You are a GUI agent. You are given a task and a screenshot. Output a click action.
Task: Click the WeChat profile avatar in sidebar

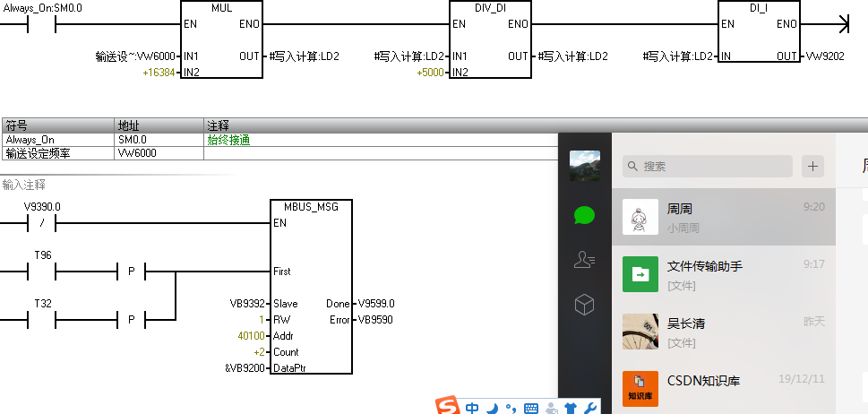coord(585,166)
